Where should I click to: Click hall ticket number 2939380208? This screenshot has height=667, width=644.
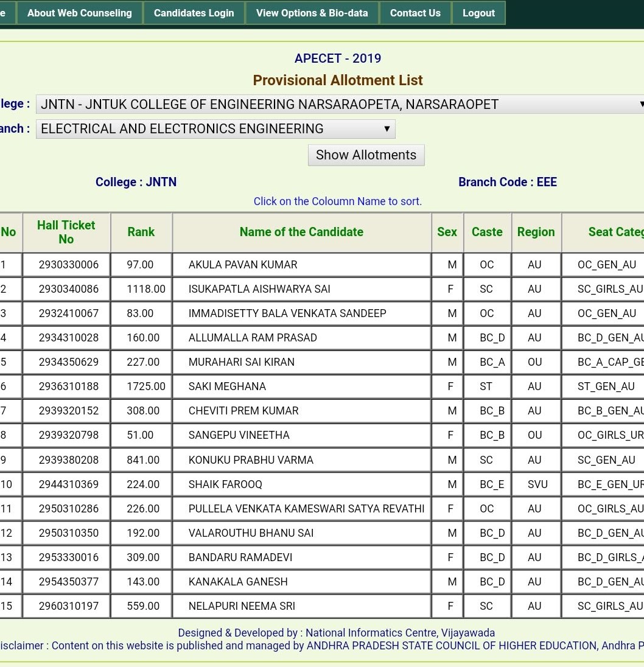coord(69,460)
